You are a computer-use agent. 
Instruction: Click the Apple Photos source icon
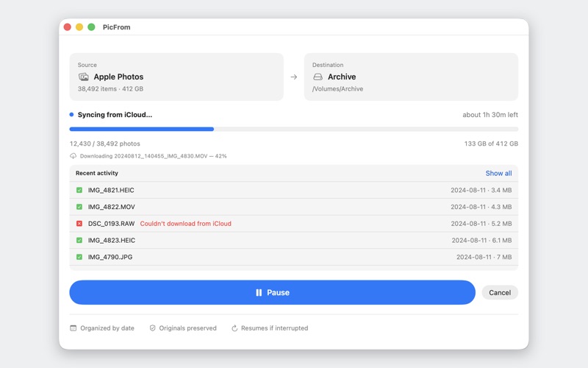click(83, 77)
